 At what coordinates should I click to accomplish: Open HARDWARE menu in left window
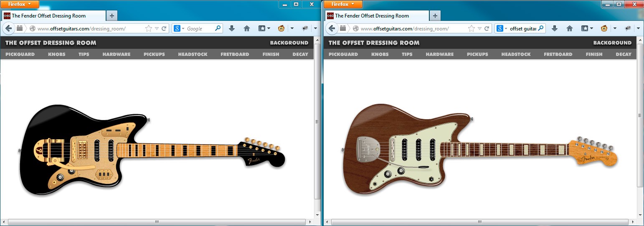click(117, 54)
